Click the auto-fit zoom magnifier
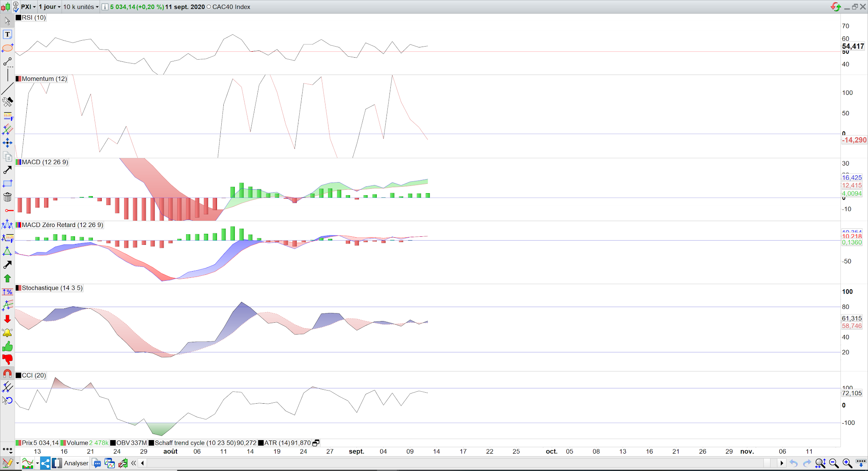This screenshot has width=868, height=471. [820, 463]
